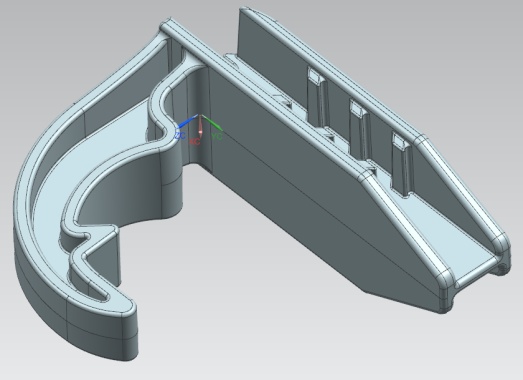Click the ZC axis label
This screenshot has height=380, width=523.
[x=180, y=136]
